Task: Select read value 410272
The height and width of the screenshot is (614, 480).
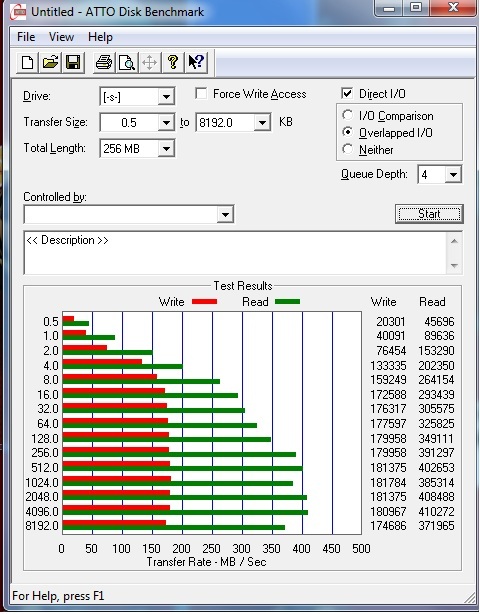Action: click(436, 511)
